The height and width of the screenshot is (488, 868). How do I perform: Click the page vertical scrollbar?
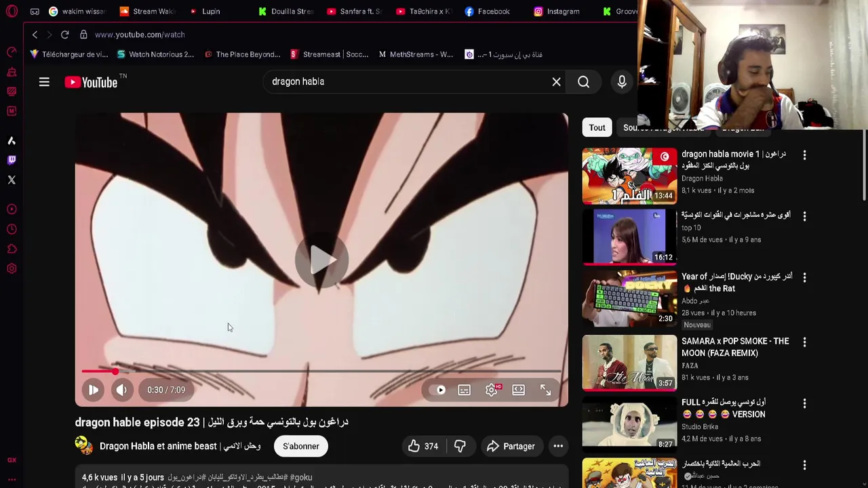865,166
